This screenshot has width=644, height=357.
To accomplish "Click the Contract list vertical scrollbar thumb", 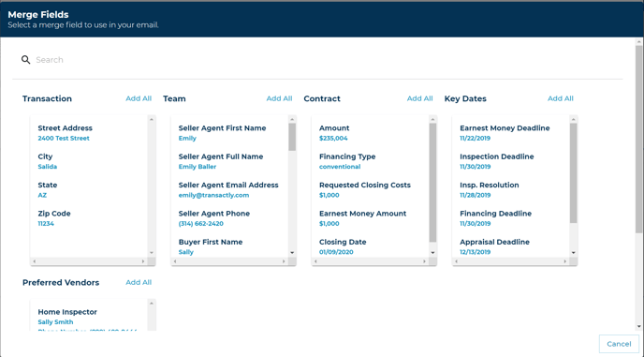I will pos(432,183).
